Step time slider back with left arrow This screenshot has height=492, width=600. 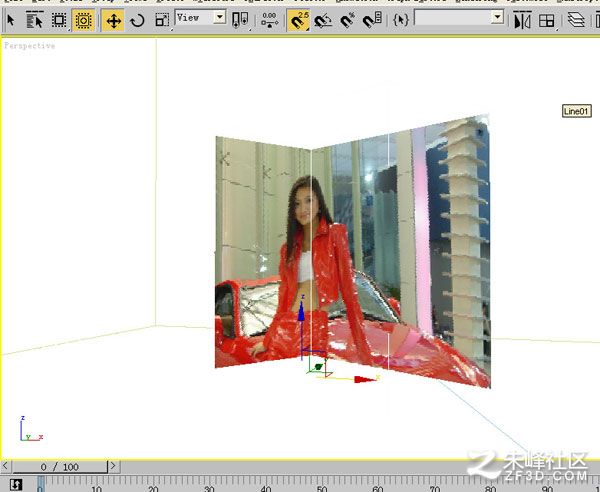(5, 466)
